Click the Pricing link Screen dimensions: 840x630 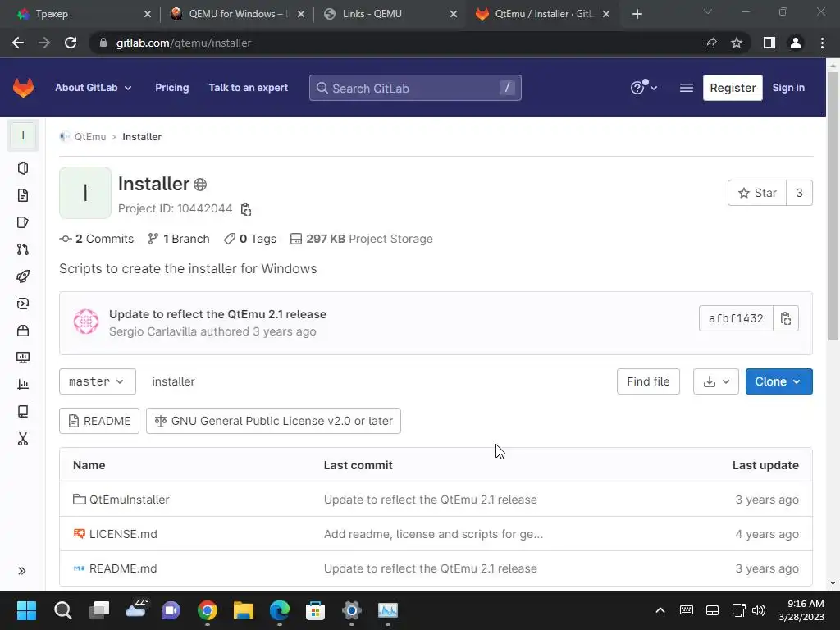click(172, 88)
